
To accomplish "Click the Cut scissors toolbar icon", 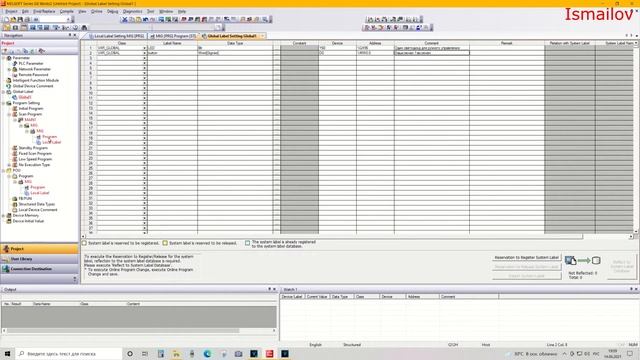I will [x=124, y=19].
